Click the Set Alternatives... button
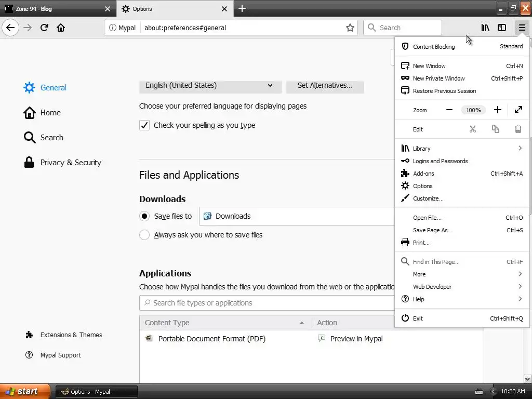The height and width of the screenshot is (399, 532). click(x=325, y=86)
